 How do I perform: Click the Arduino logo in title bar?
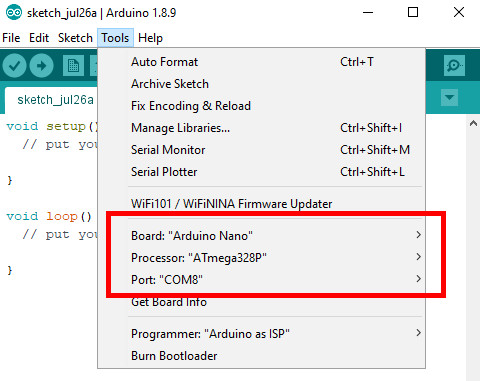pos(14,13)
